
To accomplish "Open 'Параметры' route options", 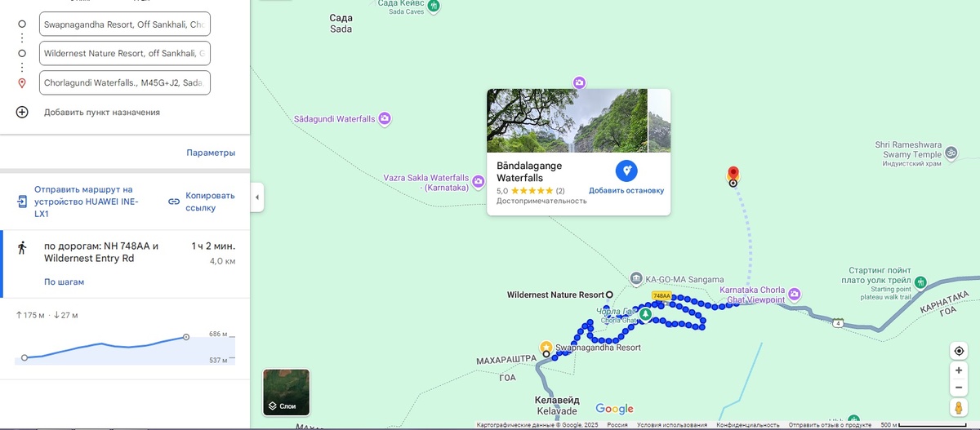I will tap(211, 153).
